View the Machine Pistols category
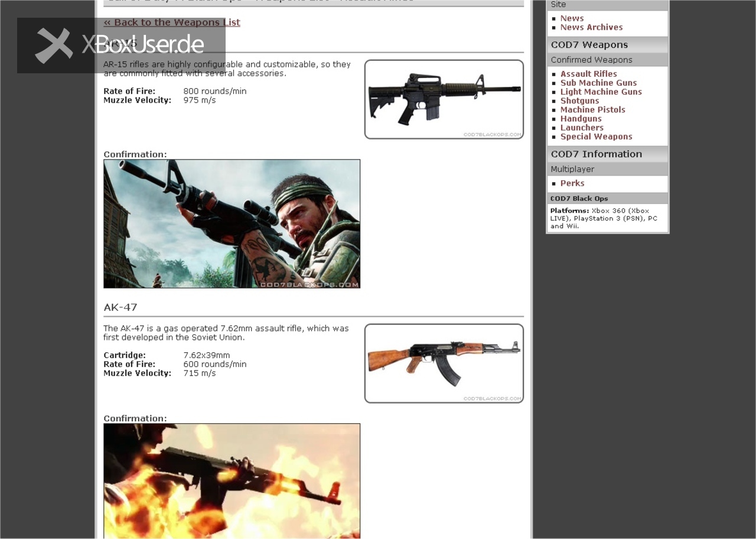 click(x=592, y=109)
